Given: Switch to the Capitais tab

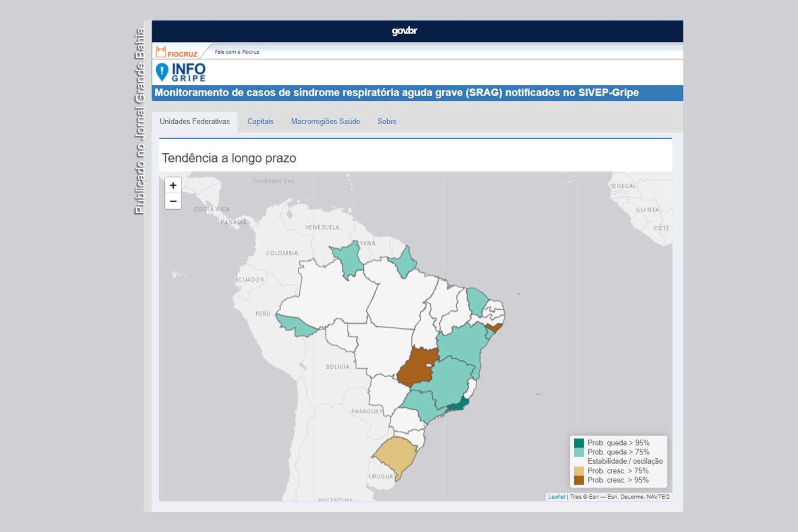Looking at the screenshot, I should point(260,122).
